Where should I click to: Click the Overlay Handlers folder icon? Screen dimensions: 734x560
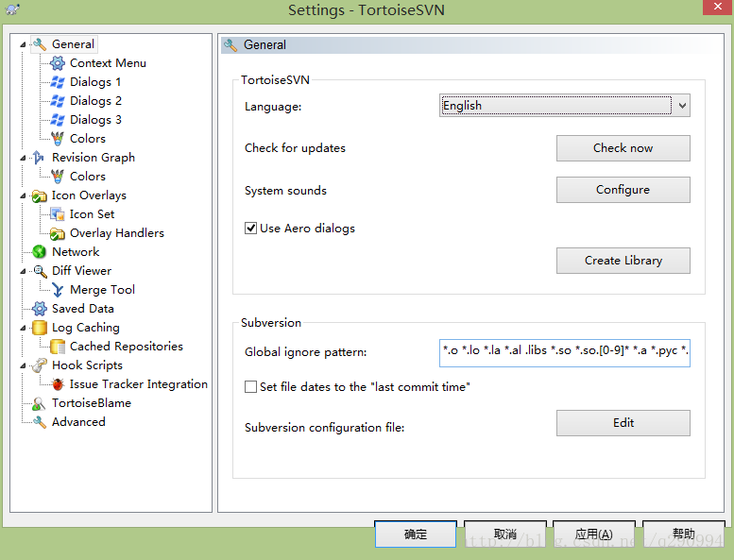coord(58,233)
